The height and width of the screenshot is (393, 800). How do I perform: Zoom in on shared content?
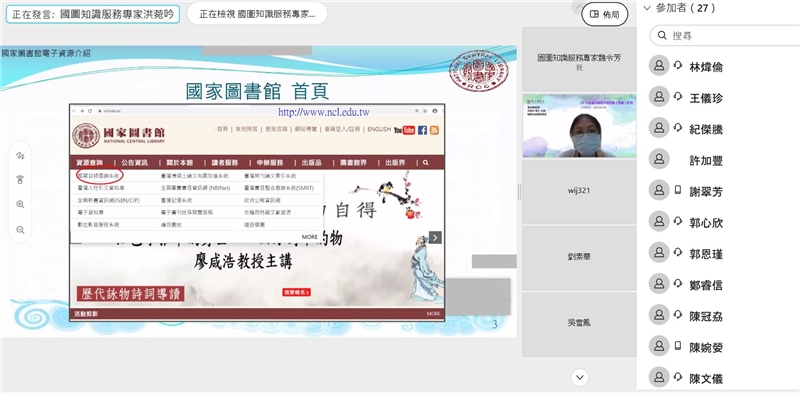pyautogui.click(x=20, y=204)
